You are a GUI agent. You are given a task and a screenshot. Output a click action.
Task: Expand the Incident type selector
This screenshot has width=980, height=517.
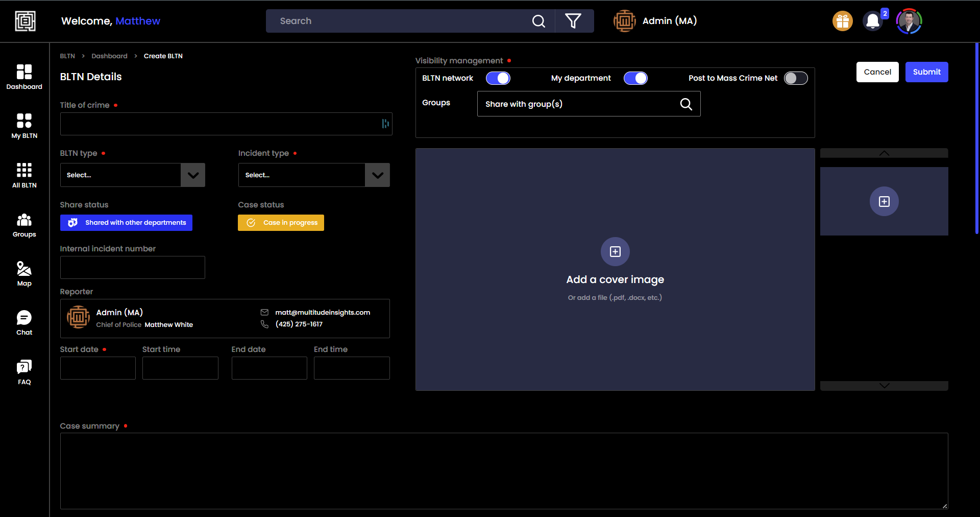[x=377, y=175]
